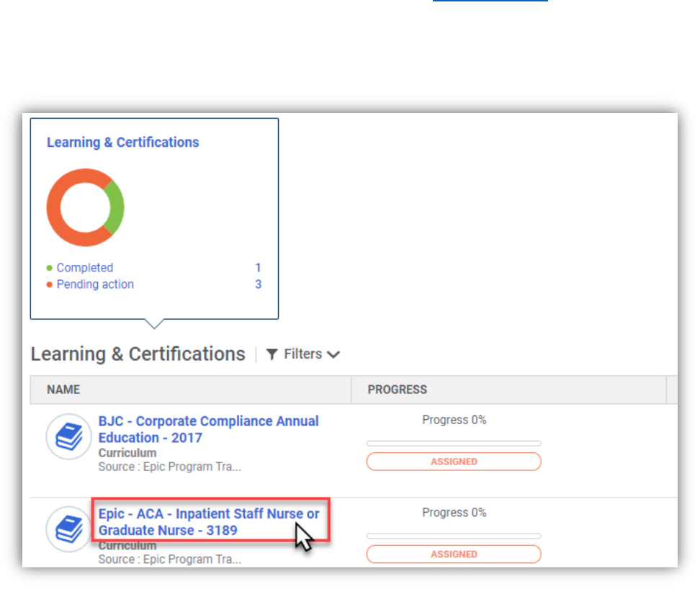Click Curriculum label under BJC Corporate Compliance

[x=127, y=453]
